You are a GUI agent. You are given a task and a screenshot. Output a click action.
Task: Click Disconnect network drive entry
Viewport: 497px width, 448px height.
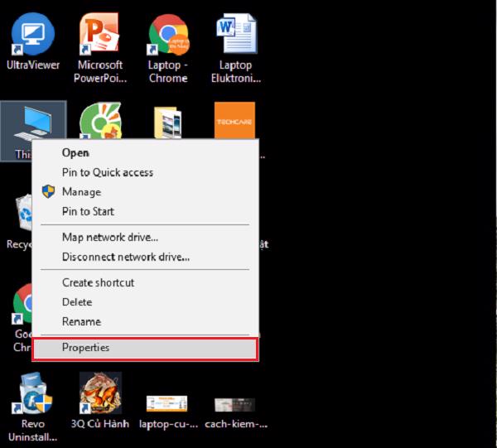click(126, 257)
